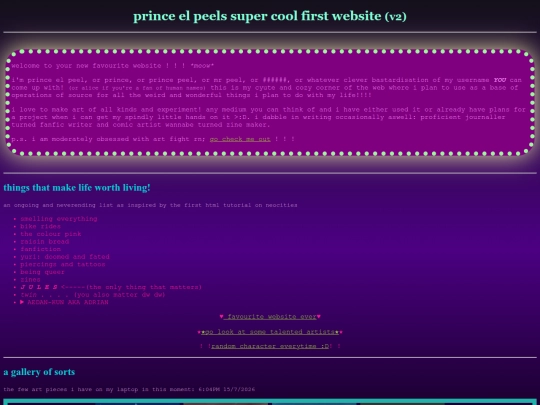Click the "raisin bread" list item
The height and width of the screenshot is (405, 540).
point(45,241)
